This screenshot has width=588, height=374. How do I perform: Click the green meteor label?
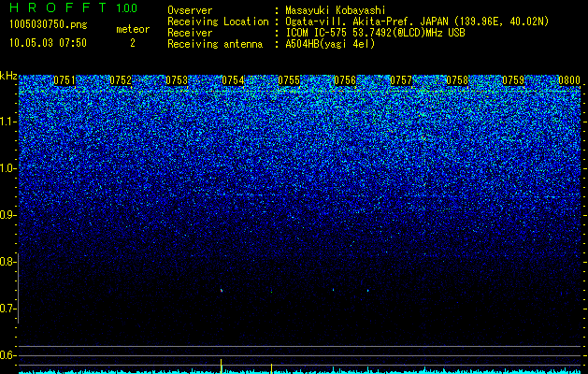pos(133,29)
